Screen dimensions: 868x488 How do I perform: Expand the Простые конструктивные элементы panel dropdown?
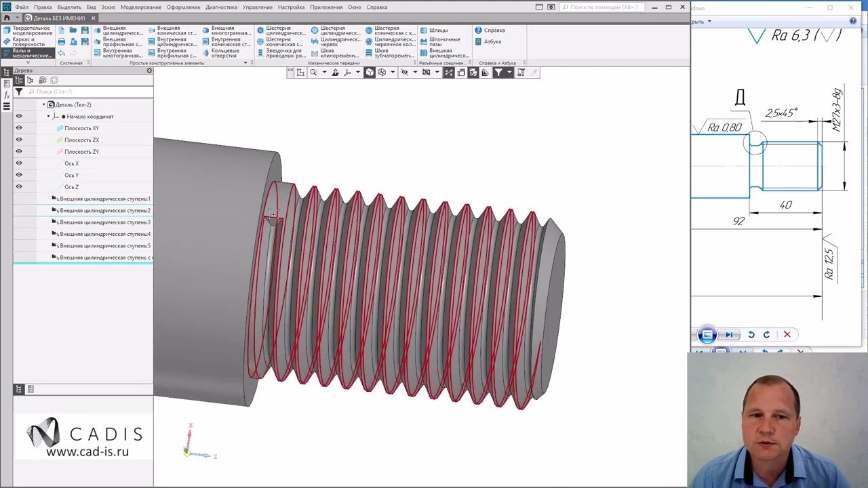click(x=245, y=63)
